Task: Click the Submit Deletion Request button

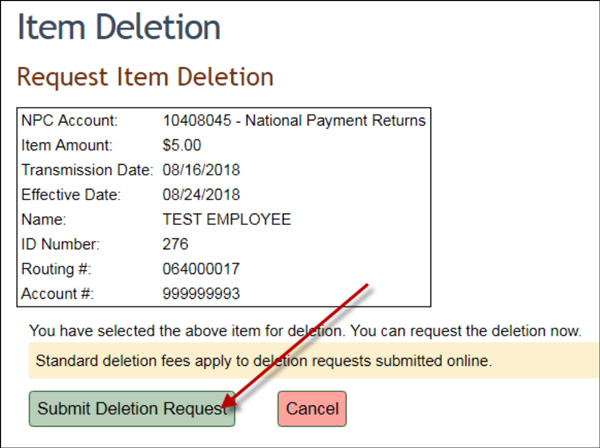Action: (x=131, y=408)
